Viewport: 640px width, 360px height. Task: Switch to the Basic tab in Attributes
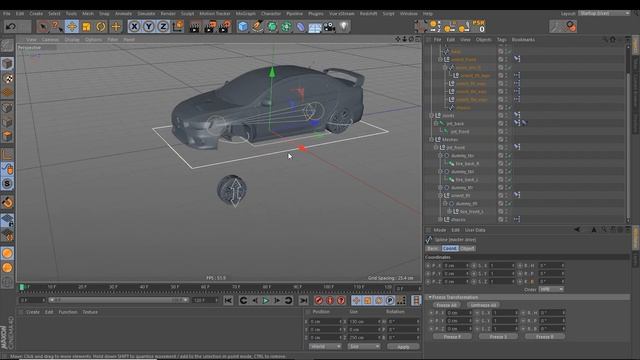point(433,248)
